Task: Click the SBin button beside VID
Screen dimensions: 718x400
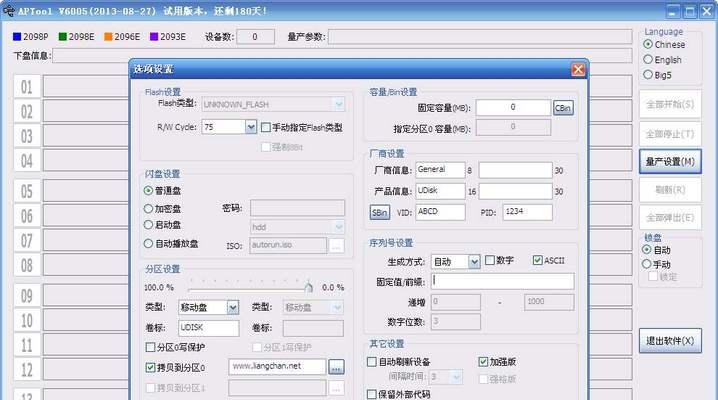Action: point(380,212)
